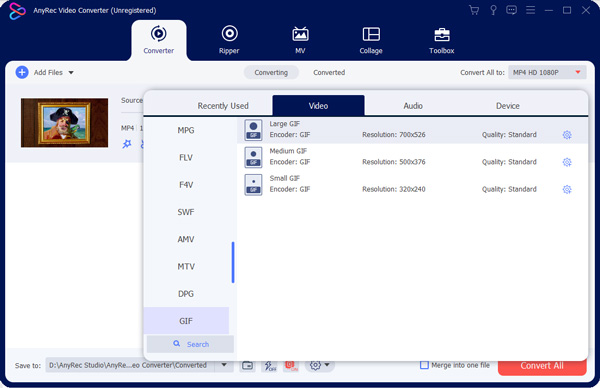600x388 pixels.
Task: Select the Large GIF preset name
Action: [x=284, y=124]
